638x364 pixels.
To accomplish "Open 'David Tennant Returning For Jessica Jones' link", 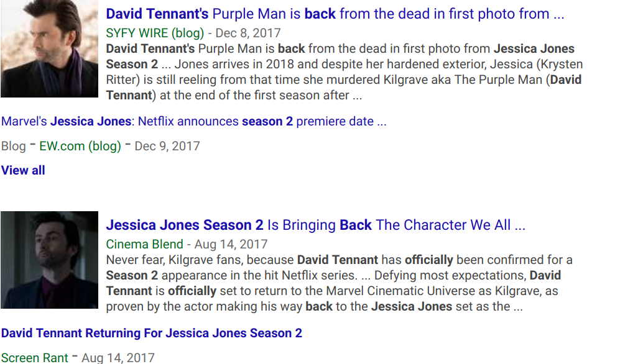I will point(152,334).
